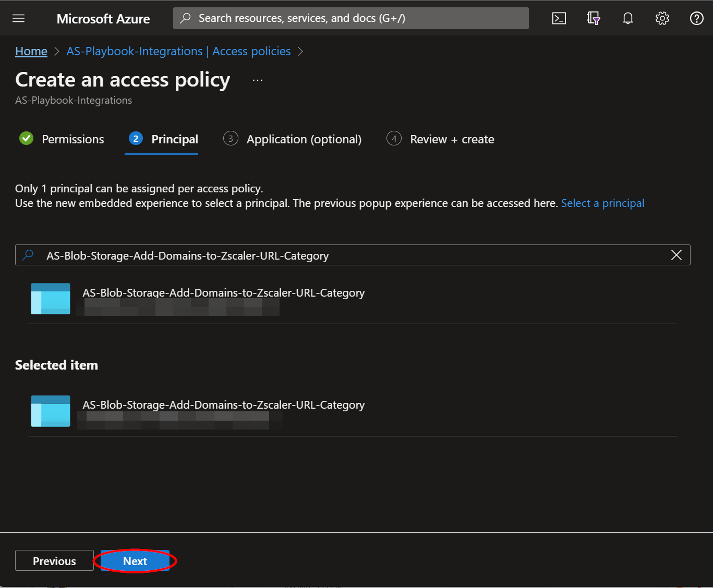Image resolution: width=713 pixels, height=588 pixels.
Task: Click the Next button
Action: [135, 561]
